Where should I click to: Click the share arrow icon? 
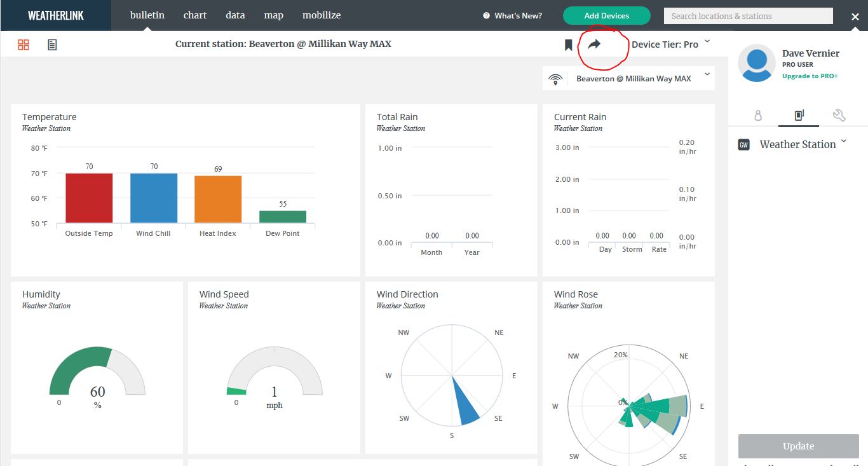coord(594,45)
